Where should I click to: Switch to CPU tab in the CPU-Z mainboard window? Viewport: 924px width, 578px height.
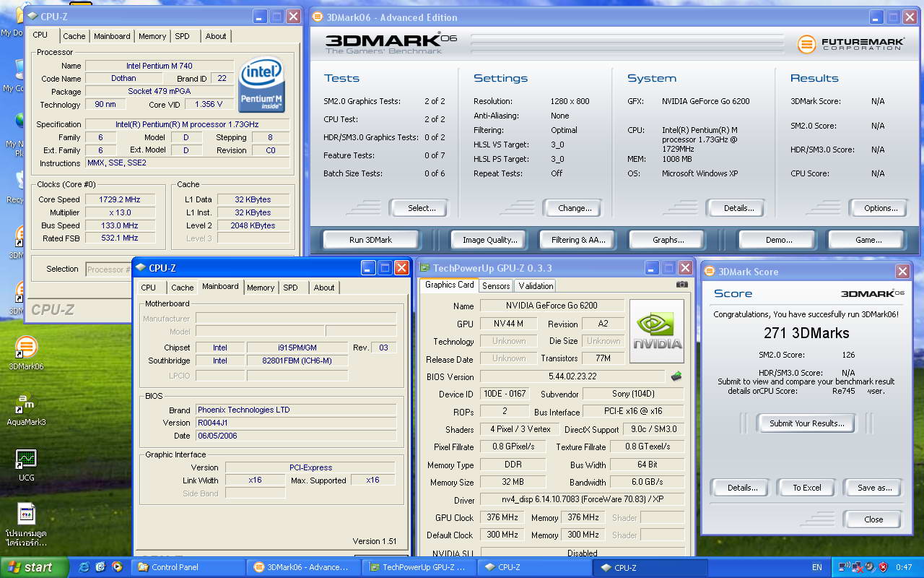tap(149, 288)
